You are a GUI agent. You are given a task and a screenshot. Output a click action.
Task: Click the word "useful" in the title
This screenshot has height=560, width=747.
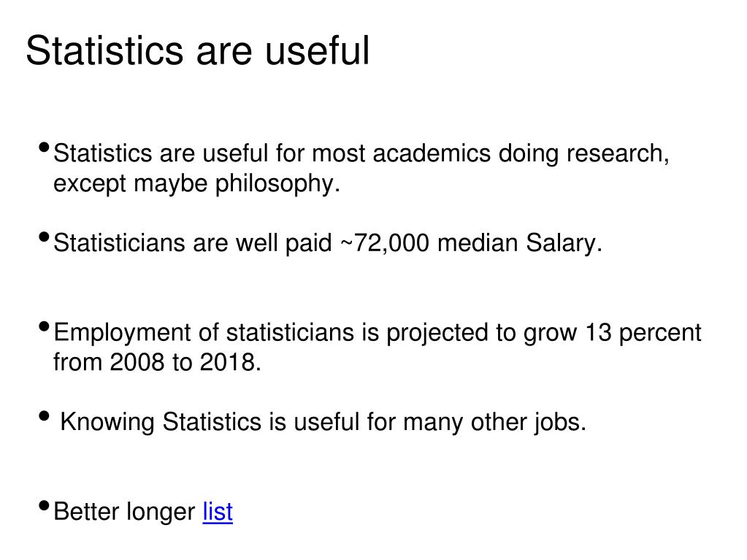tap(318, 50)
